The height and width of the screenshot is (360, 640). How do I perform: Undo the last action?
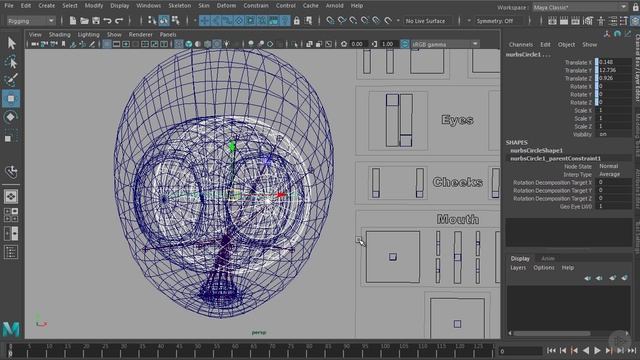[x=107, y=20]
